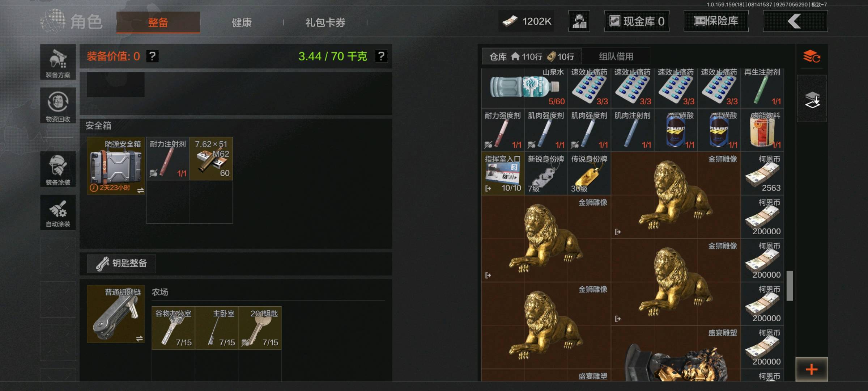The width and height of the screenshot is (868, 391).
Task: Switch to the 健康 tab
Action: point(242,22)
